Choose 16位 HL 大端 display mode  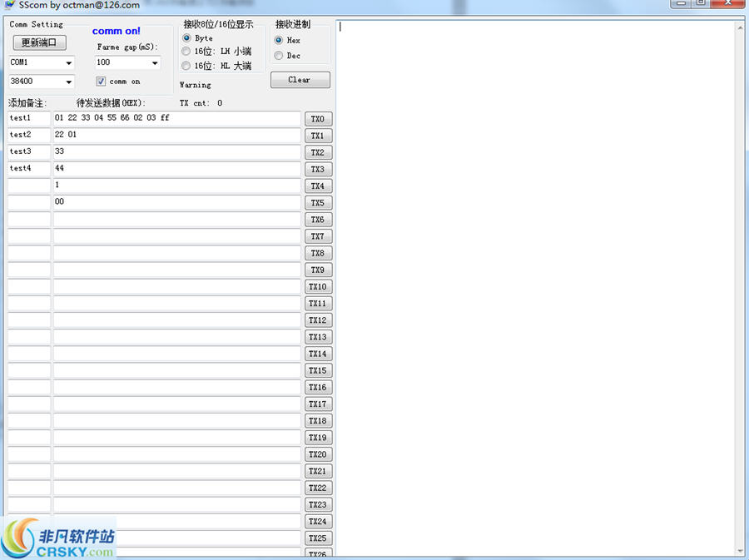point(186,66)
